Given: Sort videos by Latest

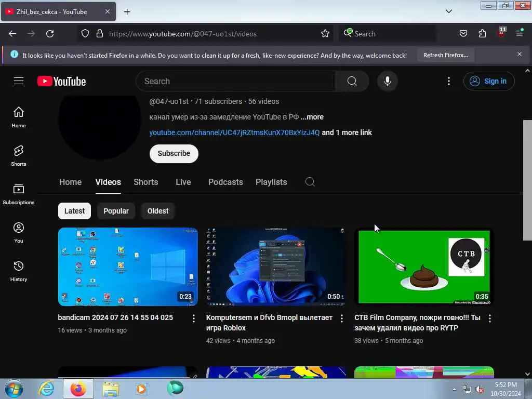Looking at the screenshot, I should 74,211.
